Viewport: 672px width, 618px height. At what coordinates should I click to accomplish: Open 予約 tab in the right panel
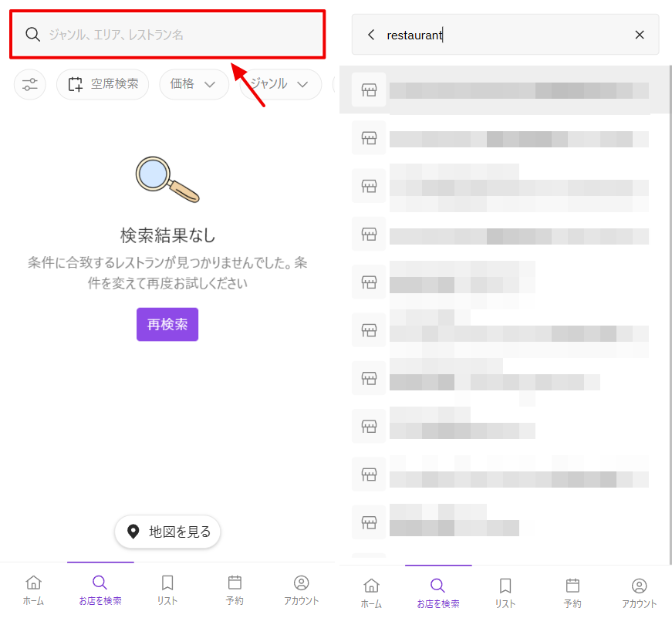[572, 593]
